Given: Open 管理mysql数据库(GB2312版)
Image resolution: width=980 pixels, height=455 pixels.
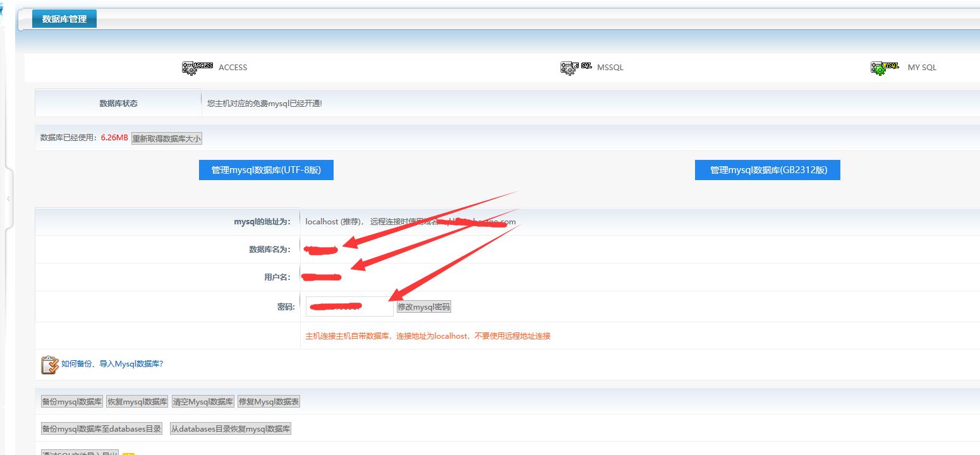Looking at the screenshot, I should [768, 170].
